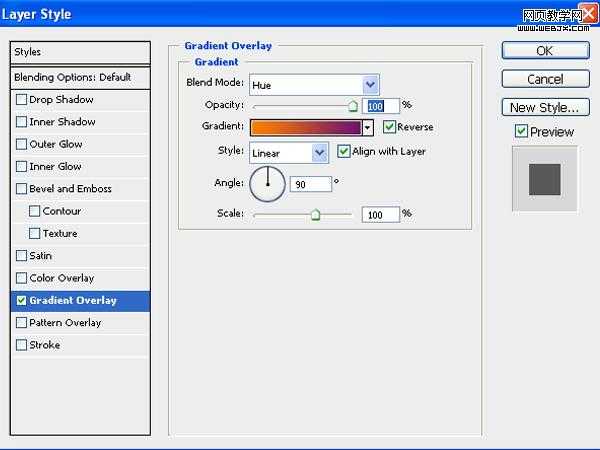Enable the Drop Shadow effect checkbox
This screenshot has height=450, width=600.
point(22,100)
